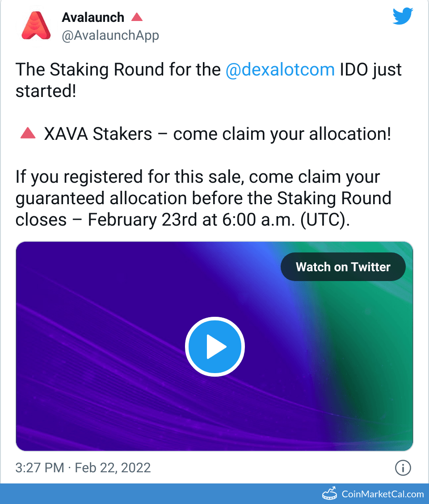Click the 3:27 PM tweet time

40,468
